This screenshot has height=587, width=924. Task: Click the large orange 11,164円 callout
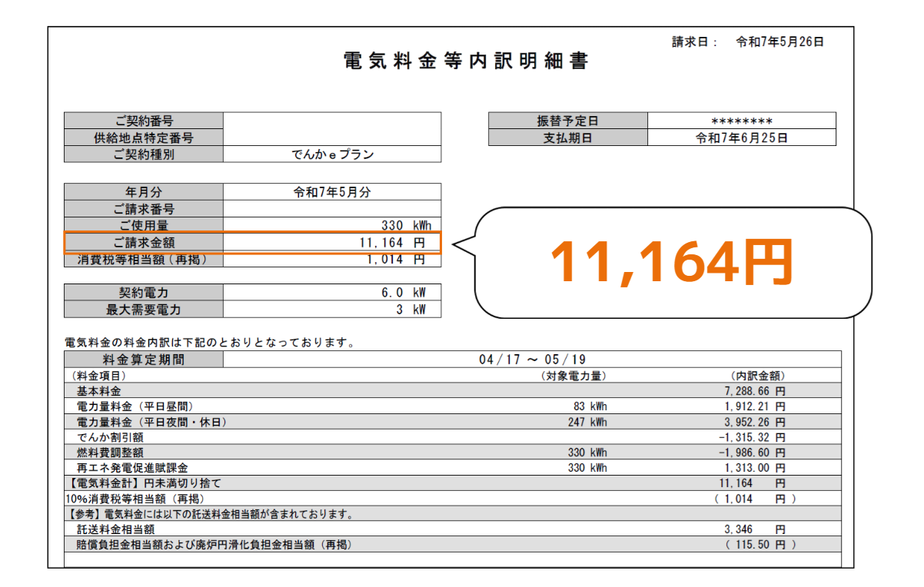coord(671,263)
